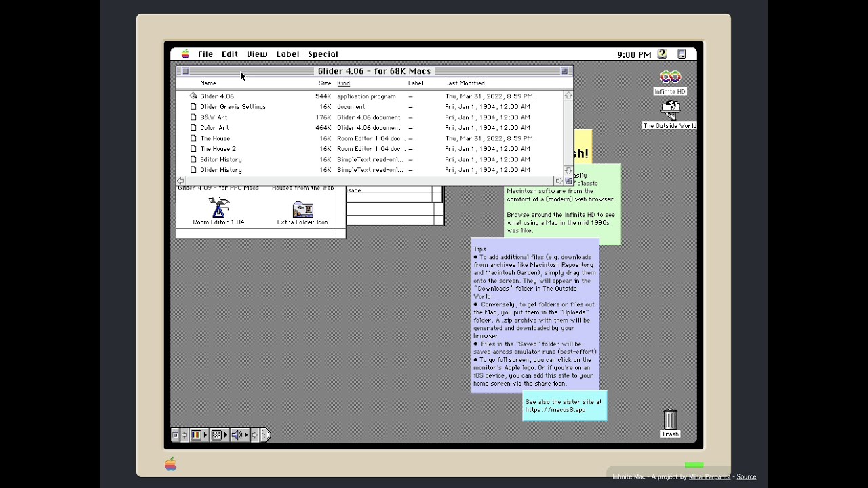
Task: Select the Room Editor 1.04 icon
Action: point(218,207)
